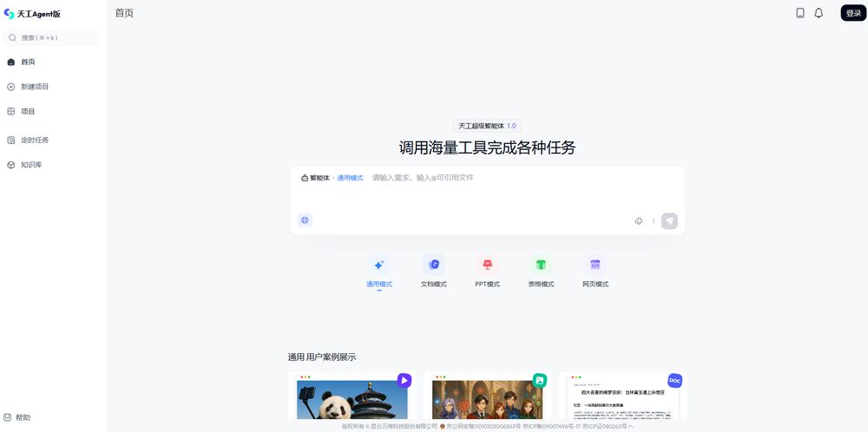
Task: Click the 天工Agent版 logo icon
Action: point(9,14)
